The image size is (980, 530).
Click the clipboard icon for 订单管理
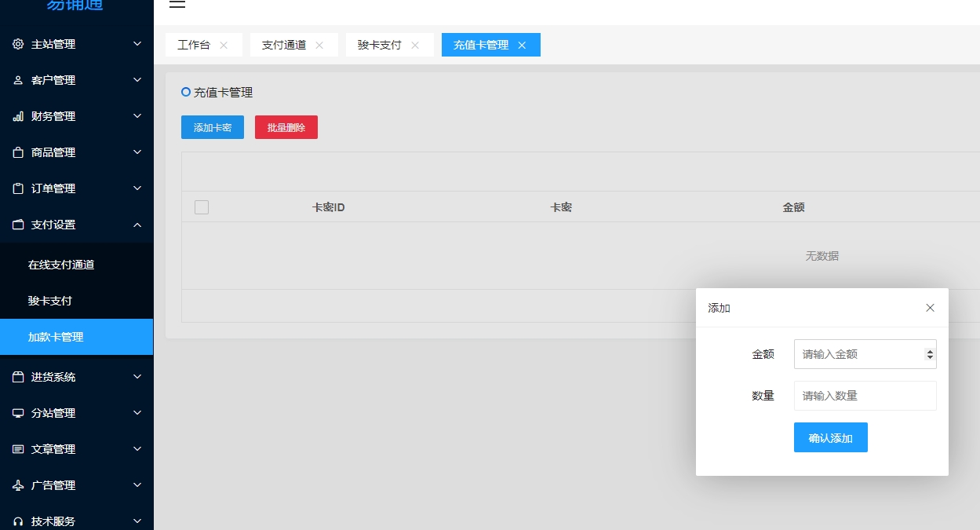click(x=18, y=188)
